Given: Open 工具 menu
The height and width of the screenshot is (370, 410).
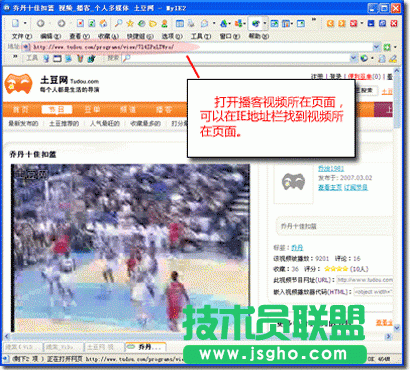Looking at the screenshot, I should 201,36.
